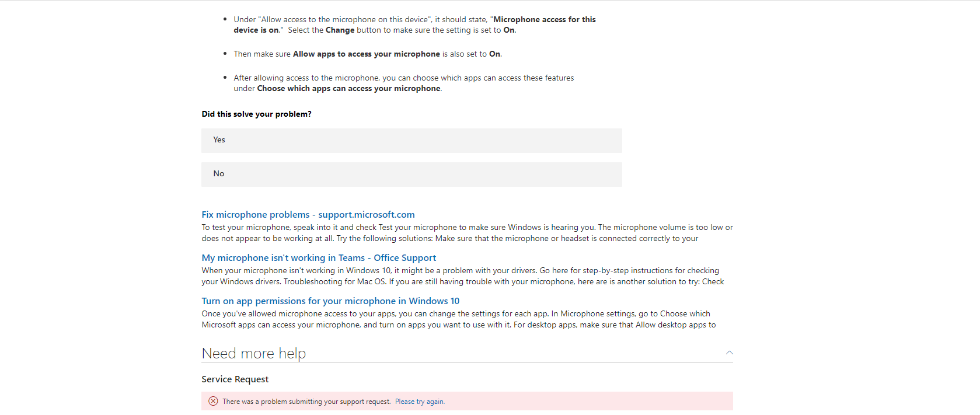Click the 'Need more help' heading

coord(254,354)
